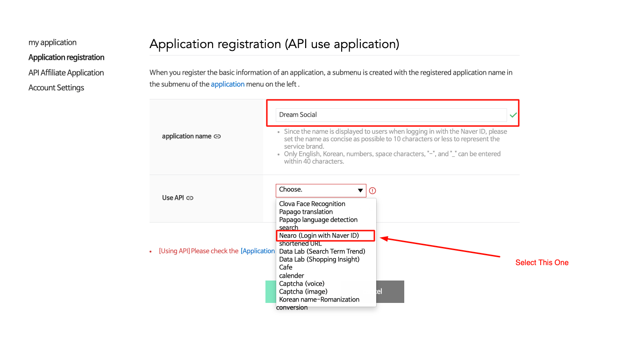The height and width of the screenshot is (344, 644).
Task: Select Application registration in sidebar
Action: [66, 57]
